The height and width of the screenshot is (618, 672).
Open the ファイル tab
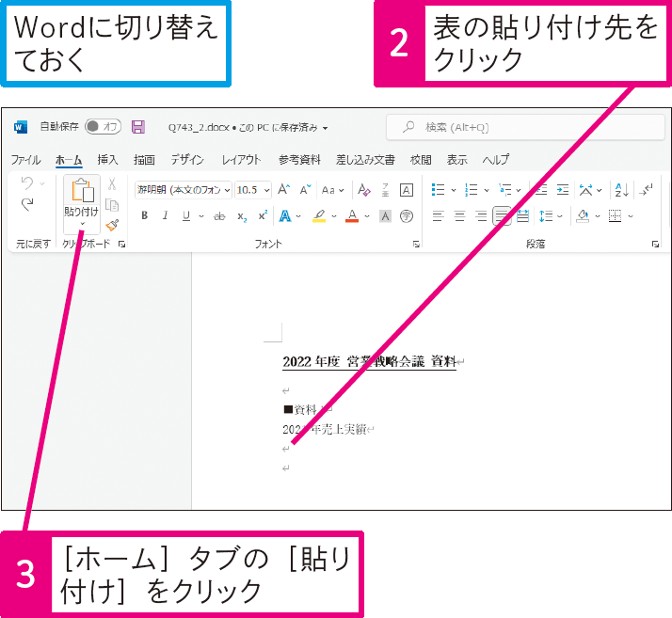click(25, 160)
